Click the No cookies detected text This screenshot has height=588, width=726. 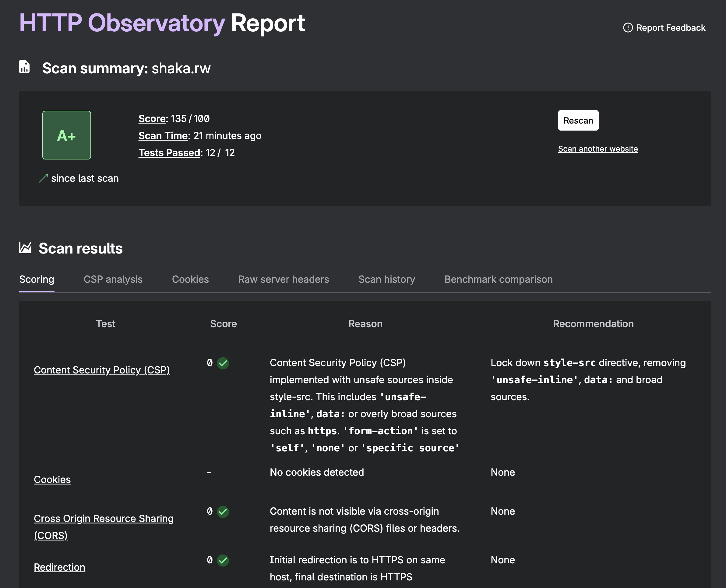pos(317,472)
